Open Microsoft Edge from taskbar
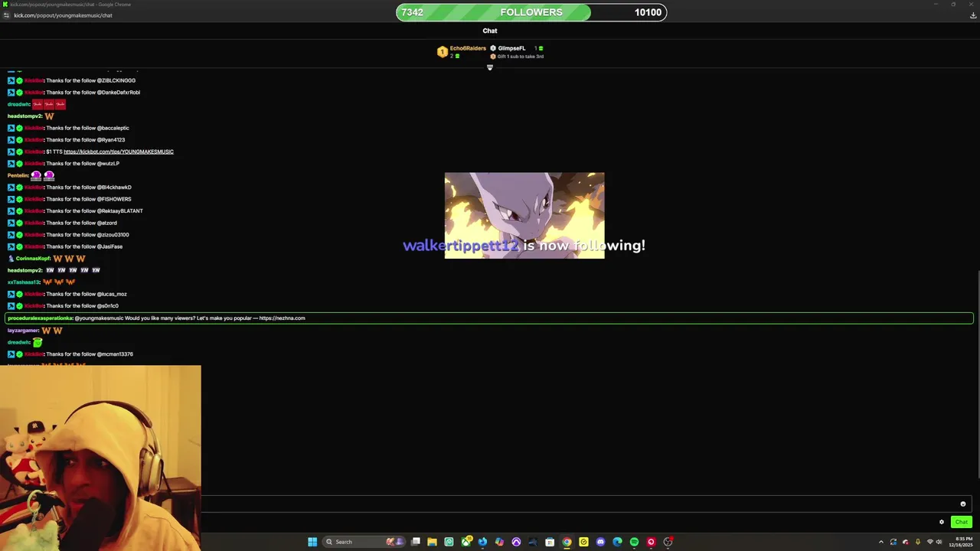Screen dimensions: 980x551 [x=617, y=542]
